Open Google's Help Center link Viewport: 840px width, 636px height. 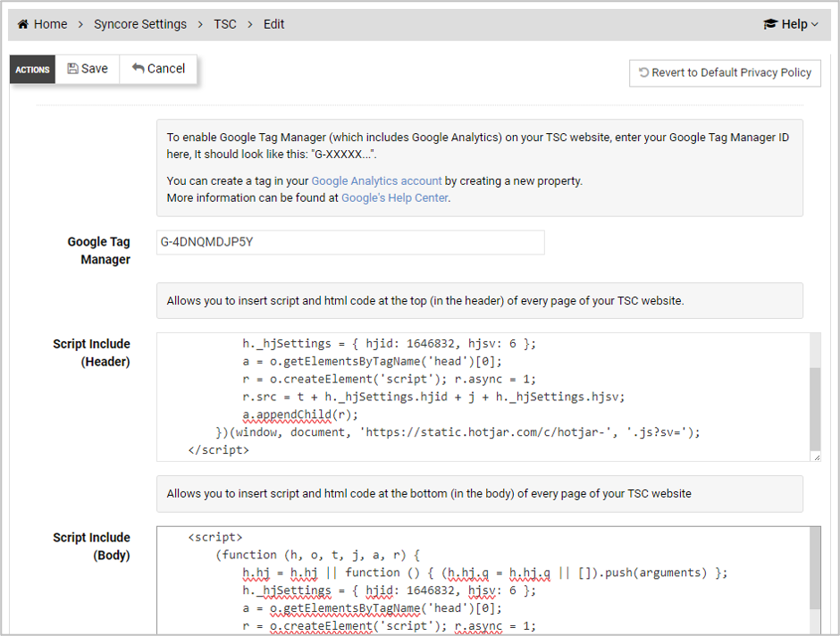pyautogui.click(x=395, y=197)
